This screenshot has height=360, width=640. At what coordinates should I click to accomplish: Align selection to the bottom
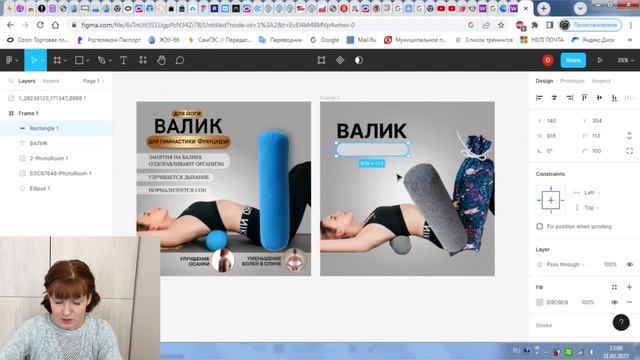[x=614, y=98]
